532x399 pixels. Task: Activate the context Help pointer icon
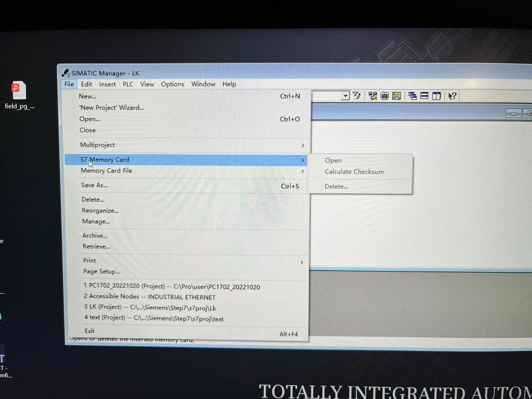452,96
